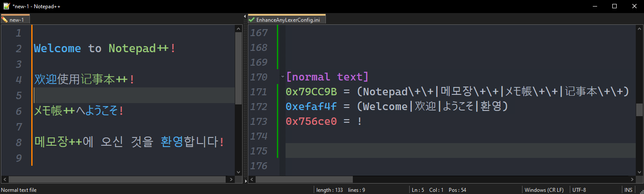Image resolution: width=644 pixels, height=194 pixels.
Task: Click '0x756ce0' color value on line 173
Action: pos(311,121)
